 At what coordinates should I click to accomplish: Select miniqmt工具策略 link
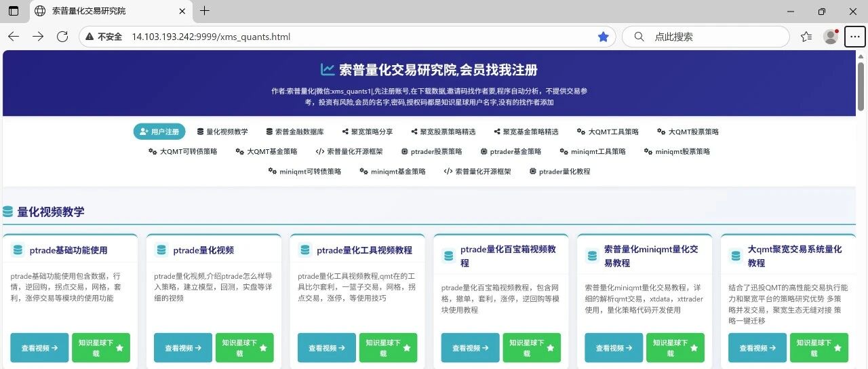(x=593, y=151)
